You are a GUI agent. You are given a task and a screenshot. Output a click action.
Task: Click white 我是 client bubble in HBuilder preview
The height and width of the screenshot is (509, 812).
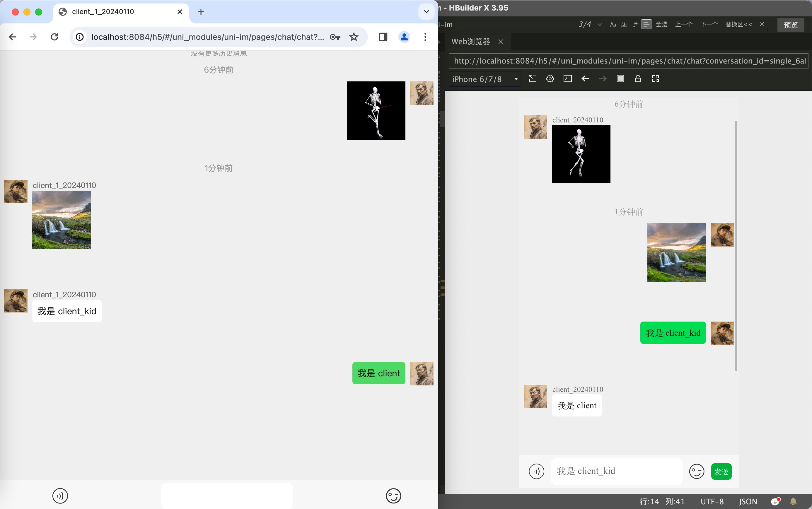tap(576, 405)
